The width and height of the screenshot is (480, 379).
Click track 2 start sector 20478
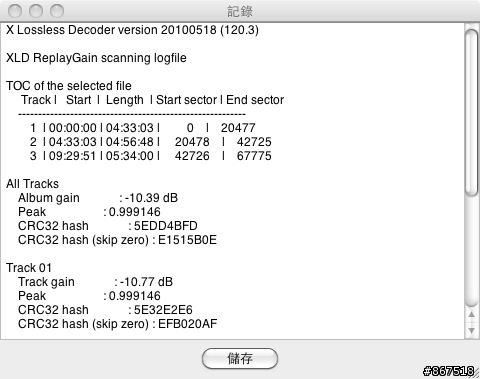tap(192, 142)
